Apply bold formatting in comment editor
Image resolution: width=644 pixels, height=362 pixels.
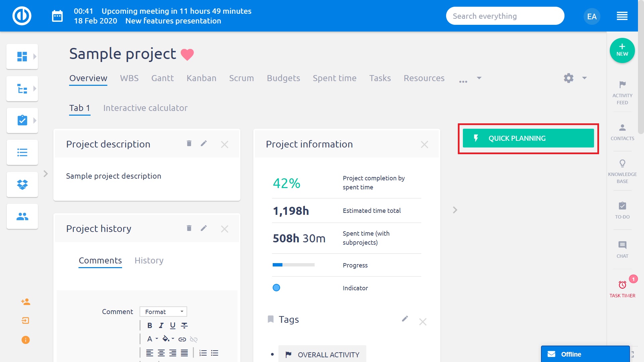150,325
